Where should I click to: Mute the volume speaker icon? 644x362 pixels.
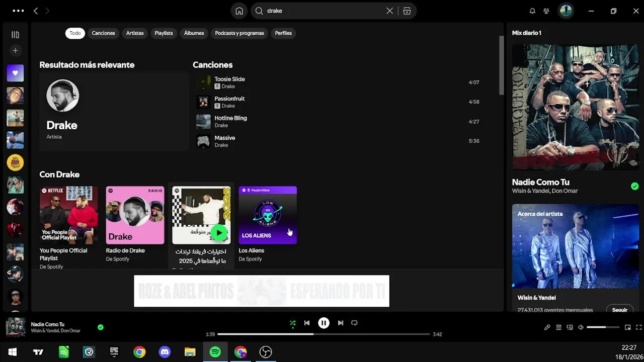581,327
